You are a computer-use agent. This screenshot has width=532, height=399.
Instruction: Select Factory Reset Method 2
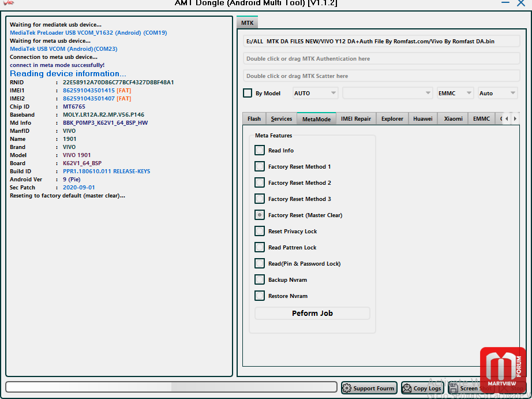point(260,182)
